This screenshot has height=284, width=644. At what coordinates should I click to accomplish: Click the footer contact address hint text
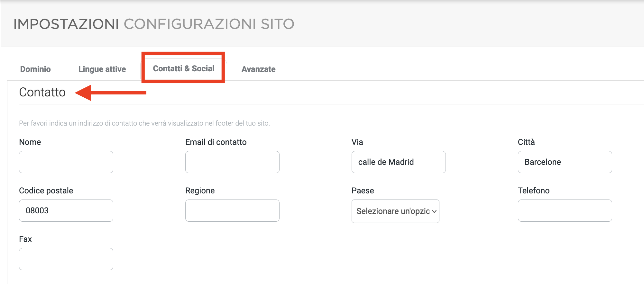144,123
